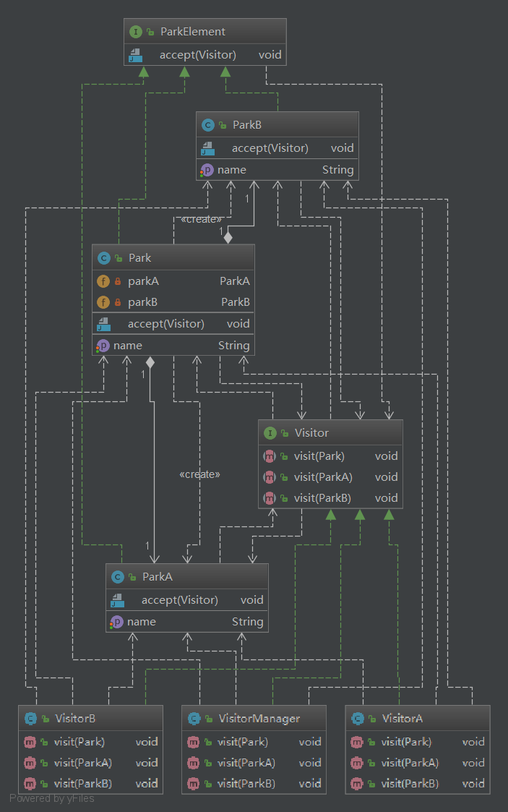Image resolution: width=508 pixels, height=812 pixels.
Task: Click the «create» label above ParkA
Action: (199, 474)
